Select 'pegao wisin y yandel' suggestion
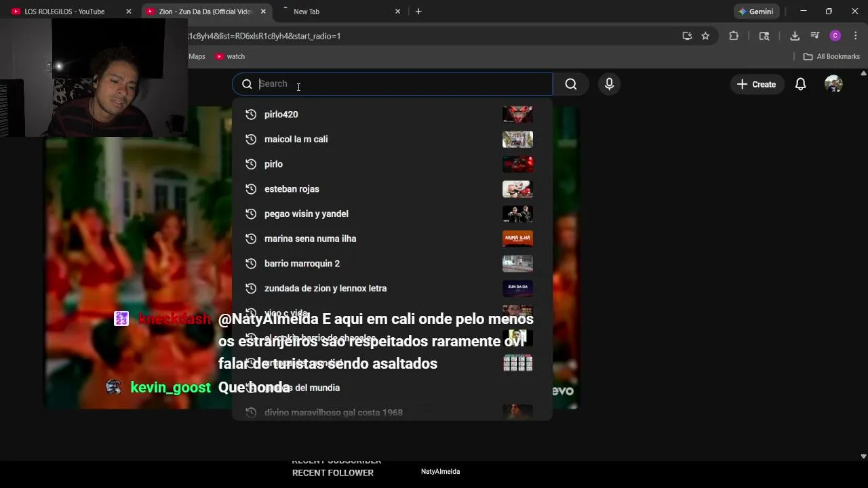868x488 pixels. (392, 213)
